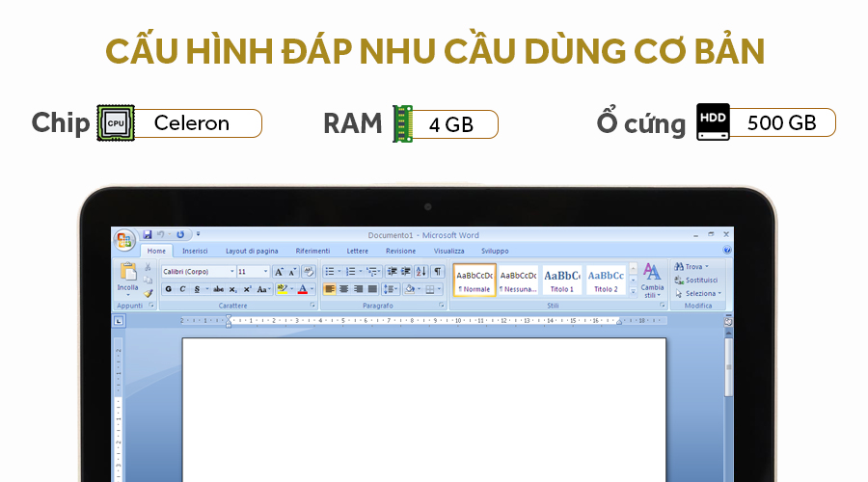Switch to the Inserisci tab
Image resolution: width=868 pixels, height=482 pixels.
point(195,251)
